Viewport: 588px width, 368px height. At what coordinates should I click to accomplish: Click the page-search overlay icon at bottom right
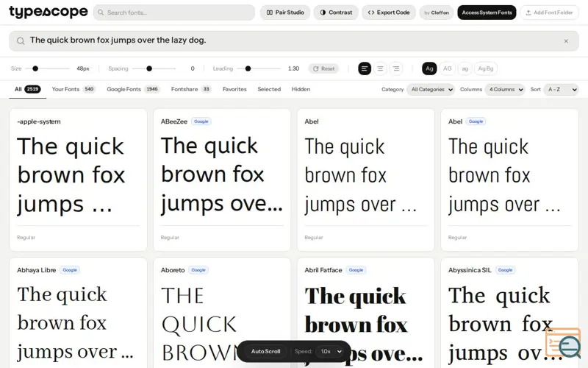564,342
